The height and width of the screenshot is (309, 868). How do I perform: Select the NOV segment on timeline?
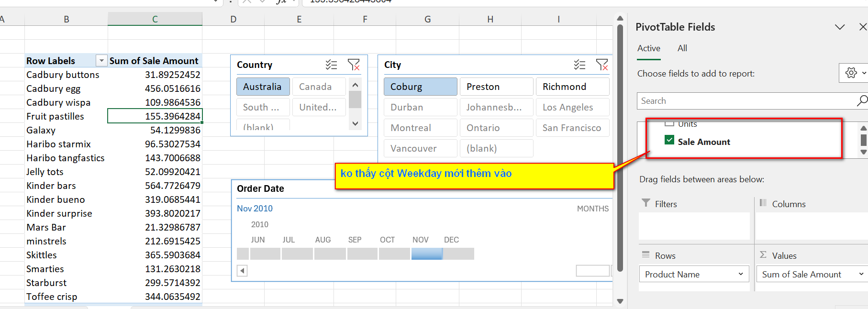click(426, 254)
